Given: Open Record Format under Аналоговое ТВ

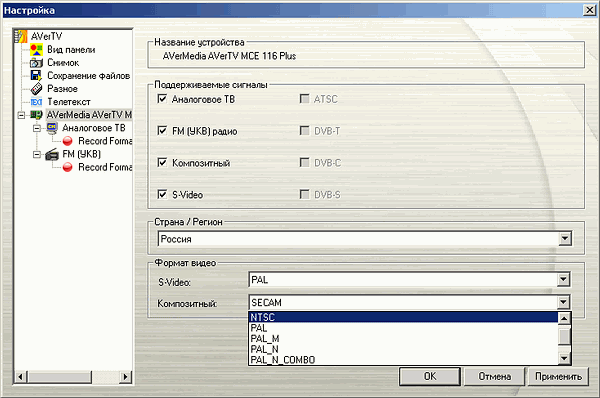Looking at the screenshot, I should [105, 141].
